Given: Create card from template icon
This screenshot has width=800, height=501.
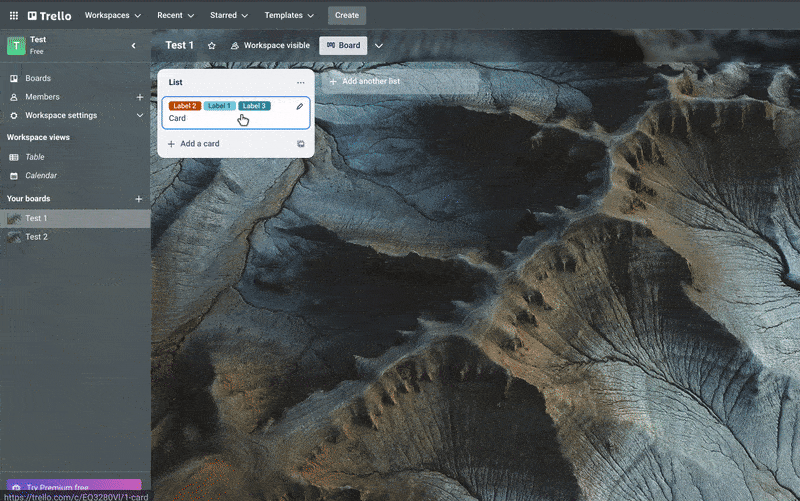Looking at the screenshot, I should [x=301, y=144].
